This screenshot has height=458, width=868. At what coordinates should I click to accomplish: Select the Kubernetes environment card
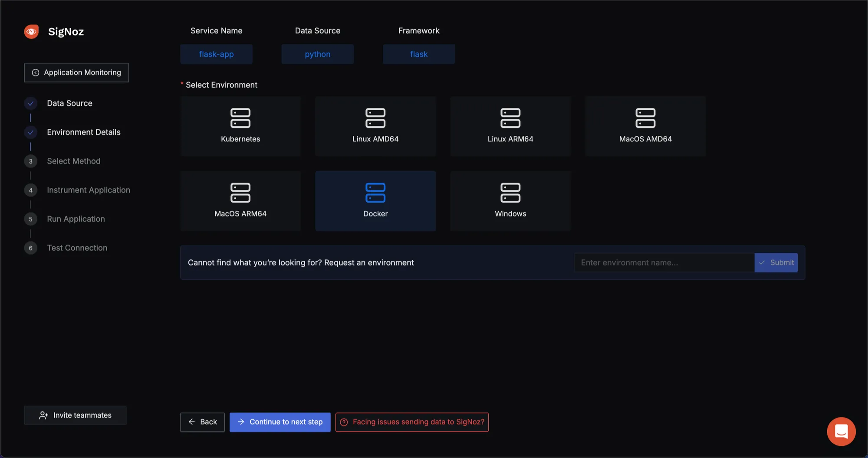240,126
